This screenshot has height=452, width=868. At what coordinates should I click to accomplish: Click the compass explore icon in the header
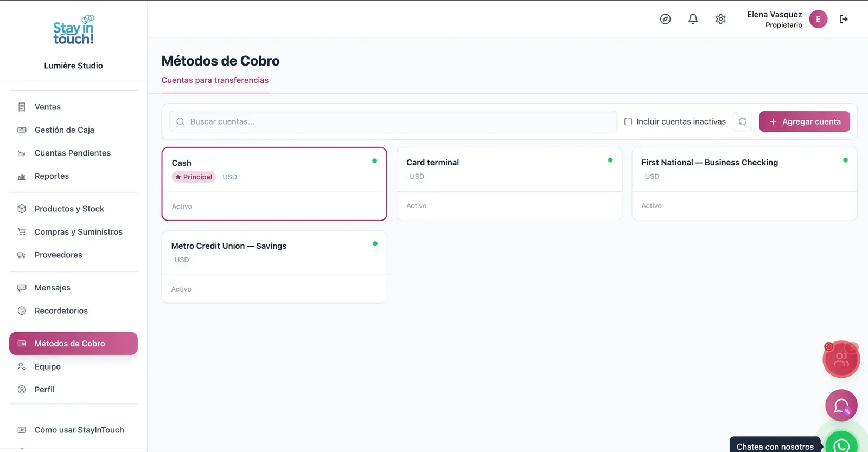coord(665,19)
